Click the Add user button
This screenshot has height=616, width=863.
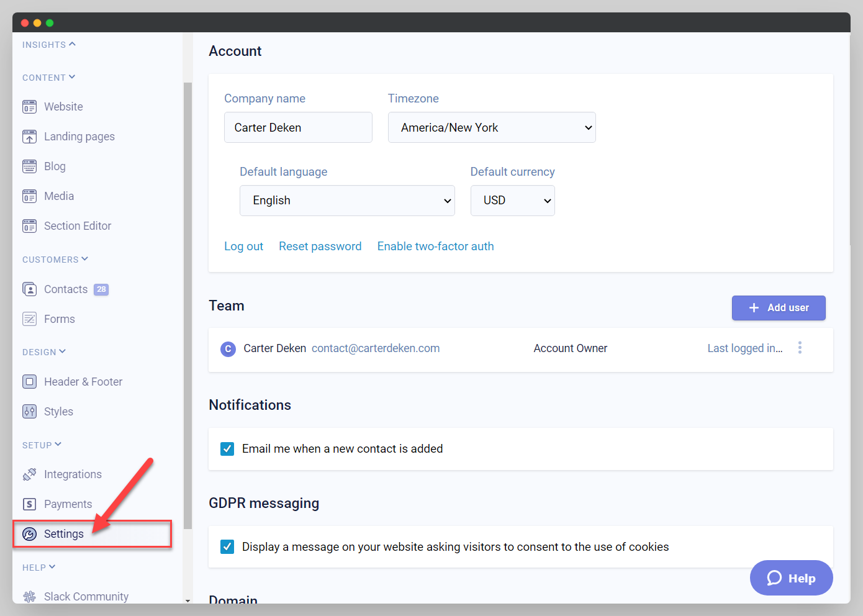(x=779, y=308)
